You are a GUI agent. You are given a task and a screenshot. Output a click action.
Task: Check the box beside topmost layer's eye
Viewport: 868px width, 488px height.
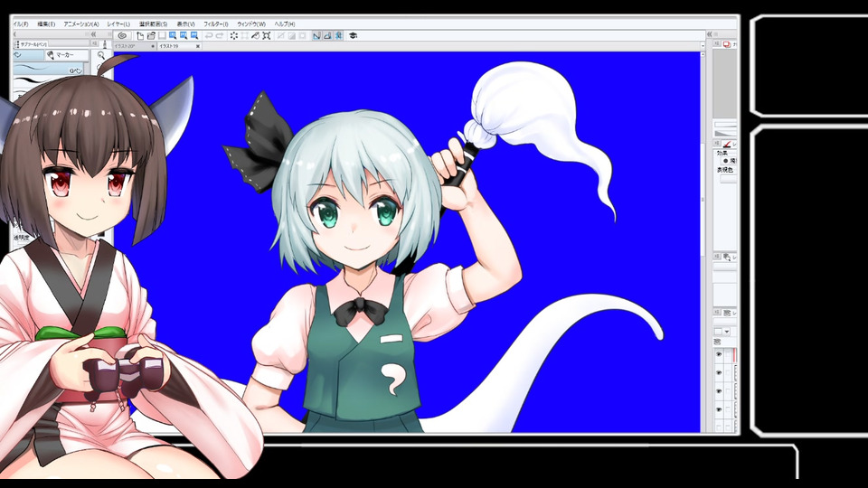pyautogui.click(x=727, y=354)
